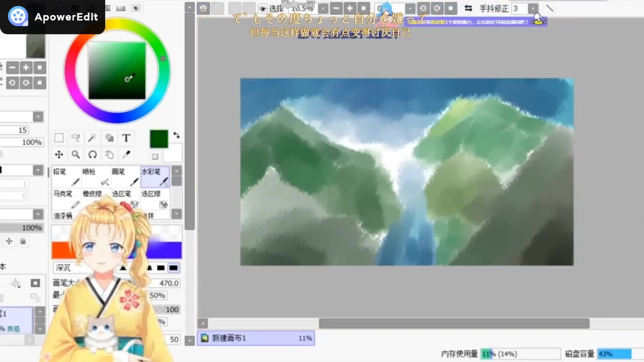This screenshot has height=362, width=644.
Task: Zoom out with top toolbar minus button
Action: (336, 8)
